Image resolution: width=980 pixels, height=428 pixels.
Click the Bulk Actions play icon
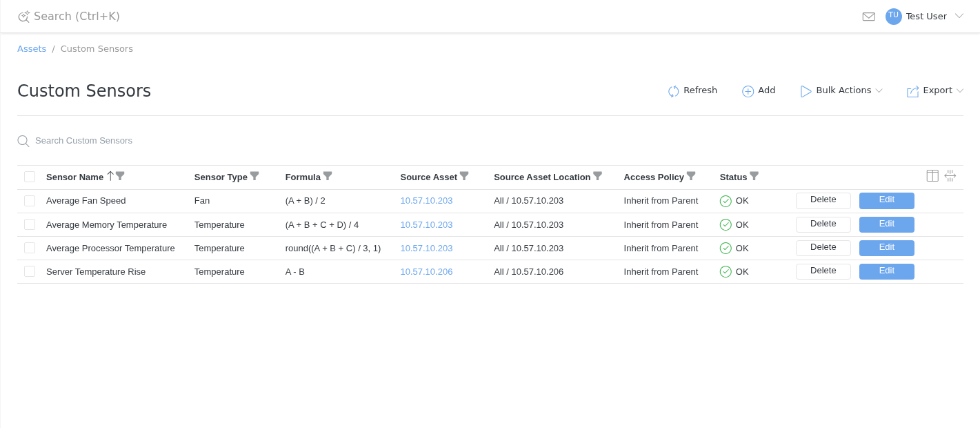806,91
